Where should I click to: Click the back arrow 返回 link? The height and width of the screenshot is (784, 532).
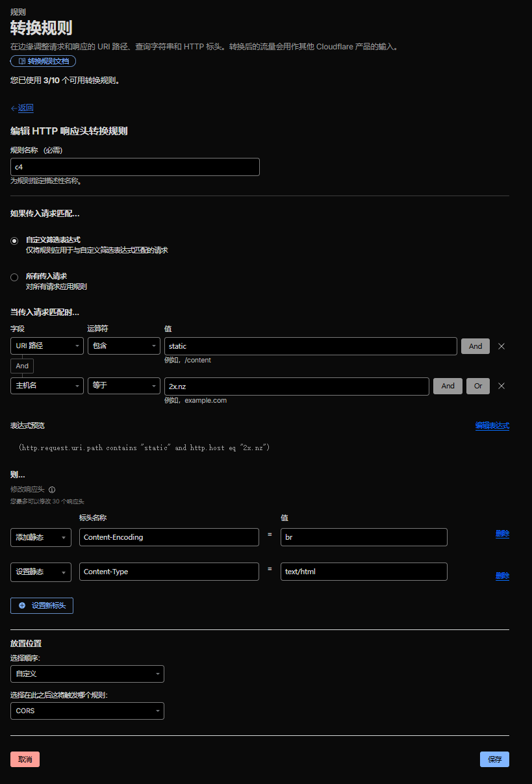(x=22, y=108)
